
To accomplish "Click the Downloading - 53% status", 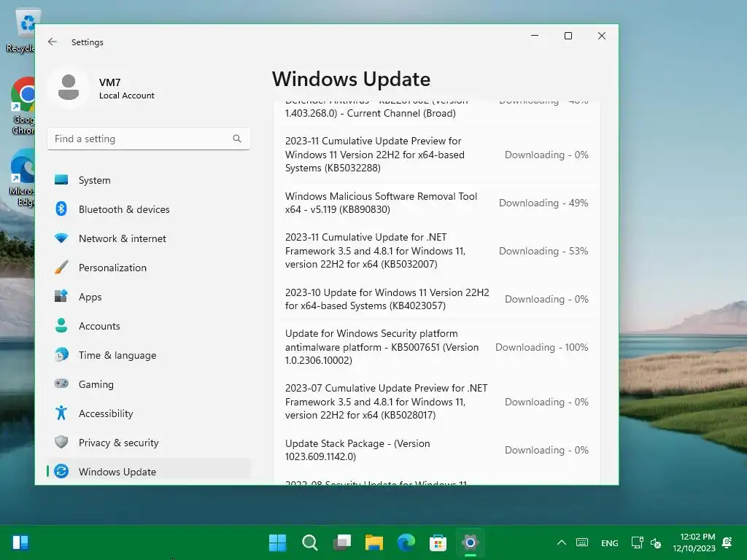I will click(543, 251).
